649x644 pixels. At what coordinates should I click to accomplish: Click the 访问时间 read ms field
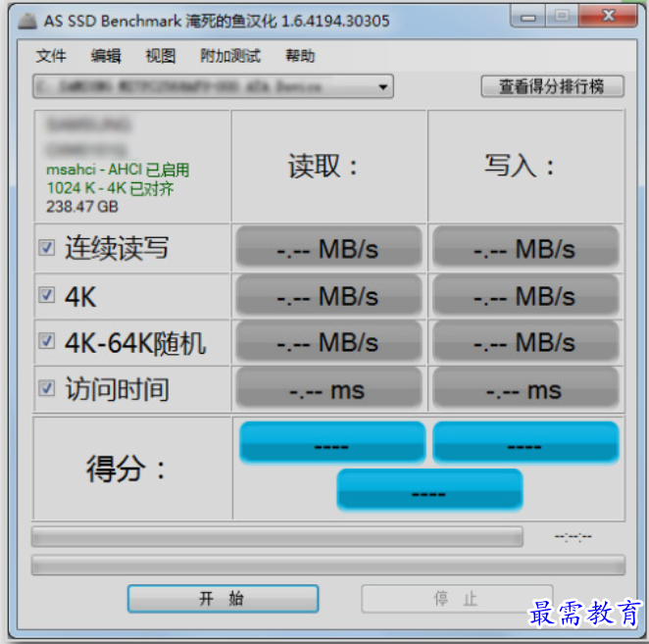pos(328,388)
